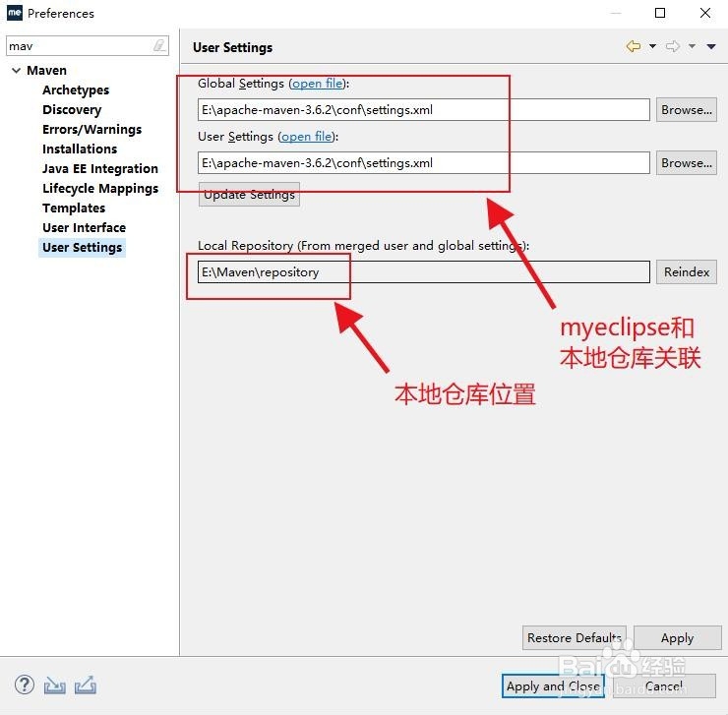Click the forward navigation arrow
Image resolution: width=728 pixels, height=715 pixels.
(x=673, y=46)
